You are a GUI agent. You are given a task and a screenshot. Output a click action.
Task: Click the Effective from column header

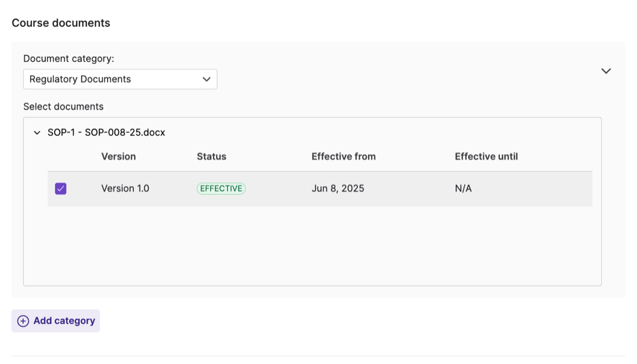(x=343, y=156)
